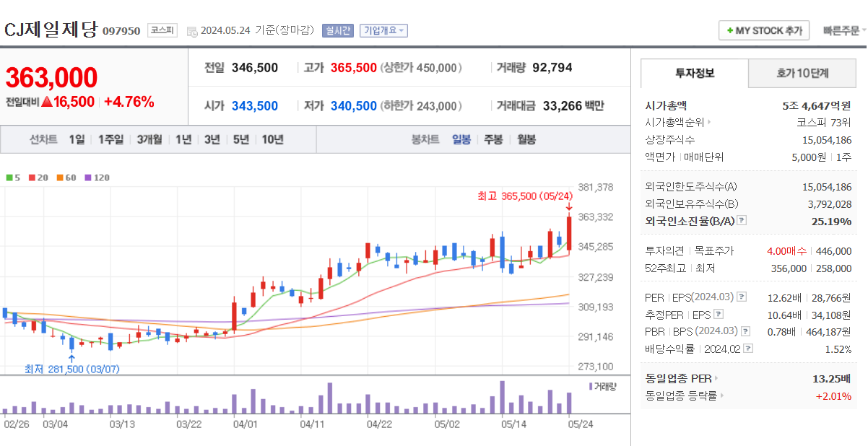Click the 목표주가 label

pos(714,250)
